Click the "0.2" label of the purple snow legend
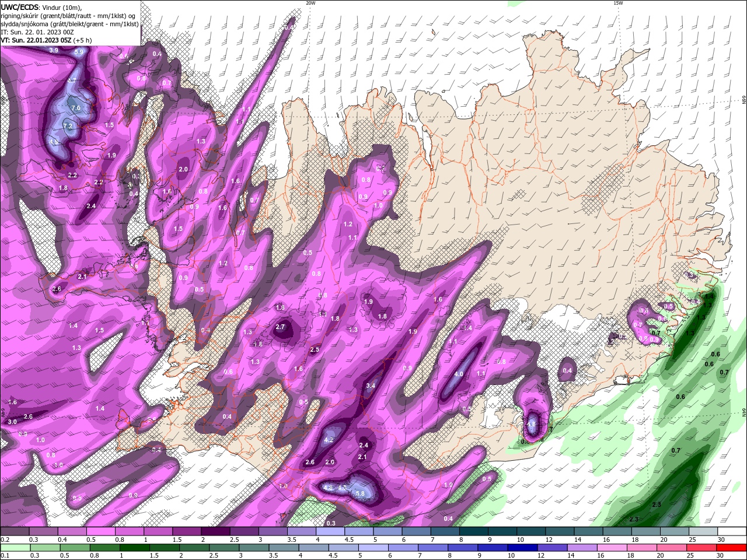 5,540
